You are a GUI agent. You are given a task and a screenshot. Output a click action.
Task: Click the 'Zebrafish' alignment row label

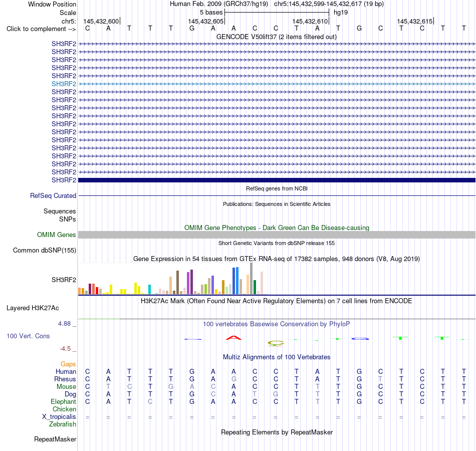point(63,424)
